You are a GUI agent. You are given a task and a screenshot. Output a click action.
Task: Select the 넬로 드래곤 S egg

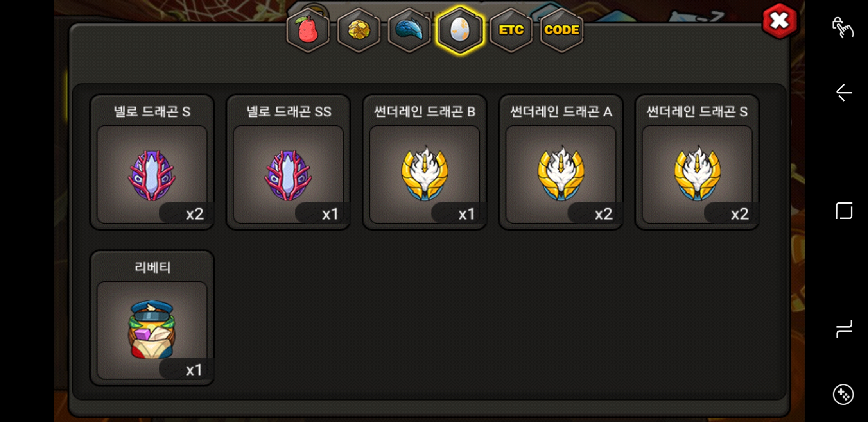152,162
